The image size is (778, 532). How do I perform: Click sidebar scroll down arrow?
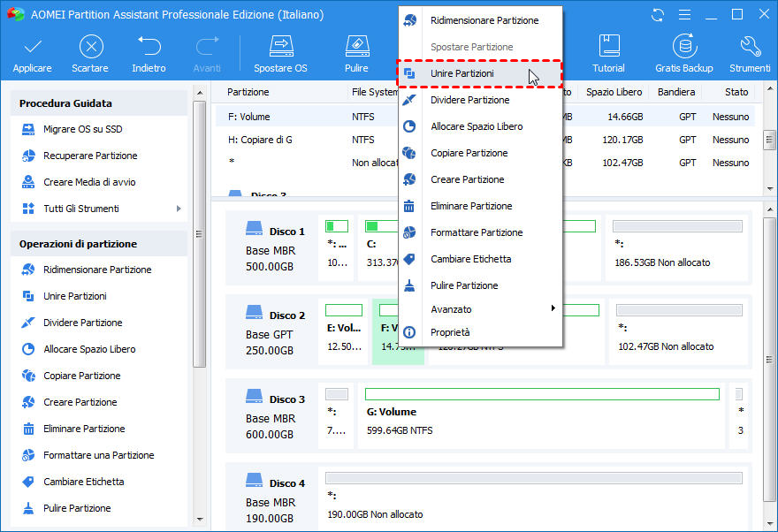tap(200, 520)
